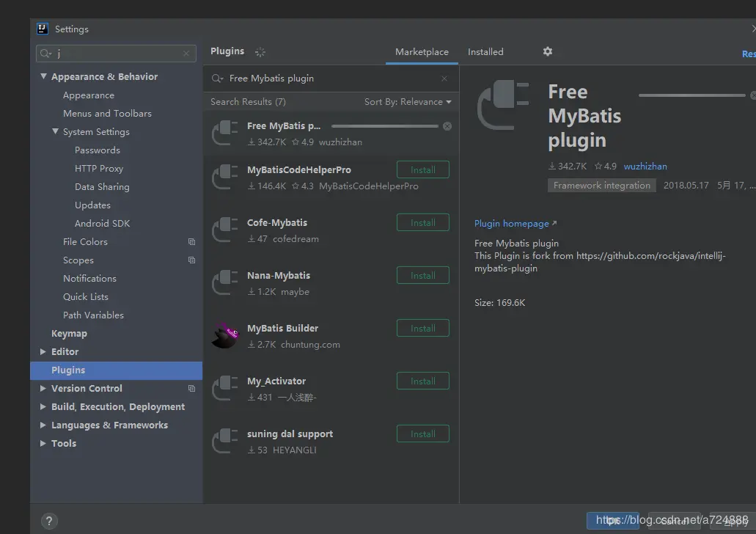This screenshot has height=534, width=756.
Task: Click the help question mark button
Action: 48,521
